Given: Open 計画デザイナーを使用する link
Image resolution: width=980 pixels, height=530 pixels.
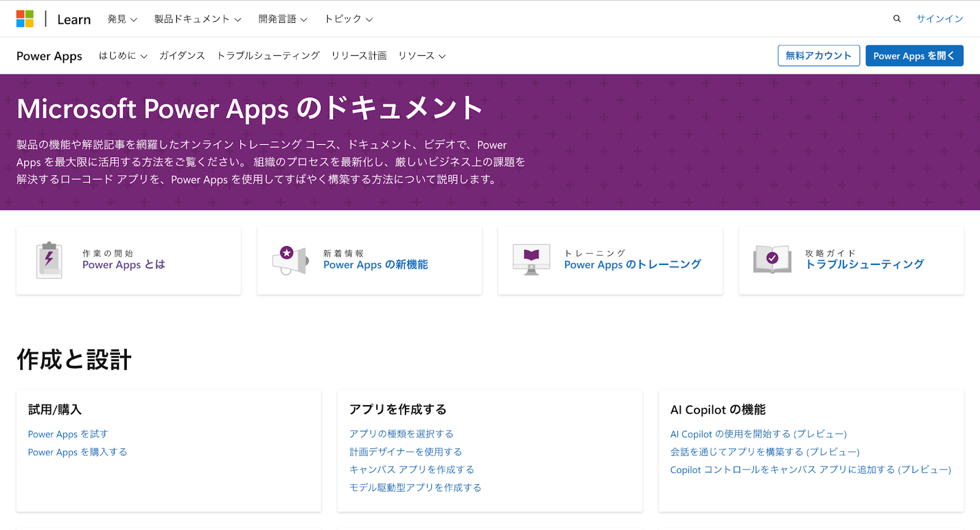Looking at the screenshot, I should tap(405, 452).
